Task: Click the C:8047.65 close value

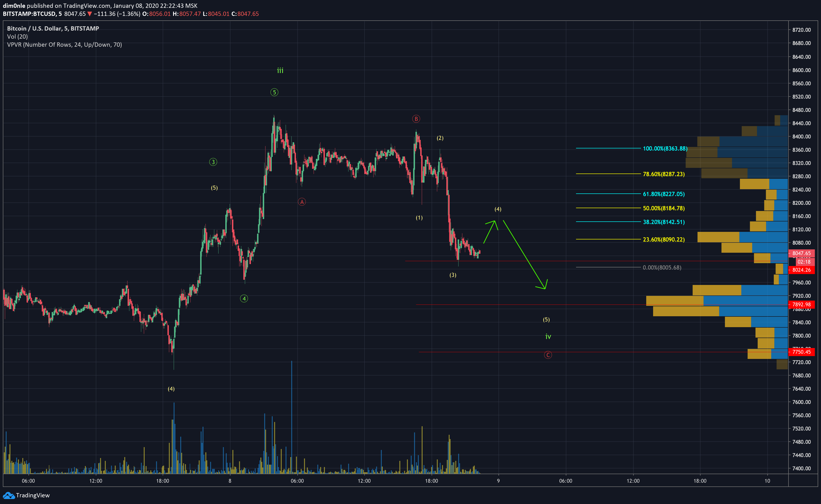Action: coord(245,14)
